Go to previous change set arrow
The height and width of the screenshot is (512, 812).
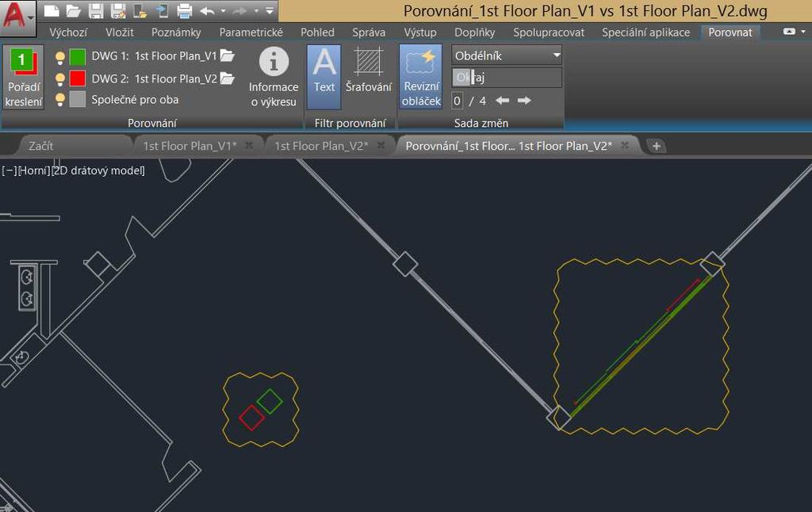(502, 101)
